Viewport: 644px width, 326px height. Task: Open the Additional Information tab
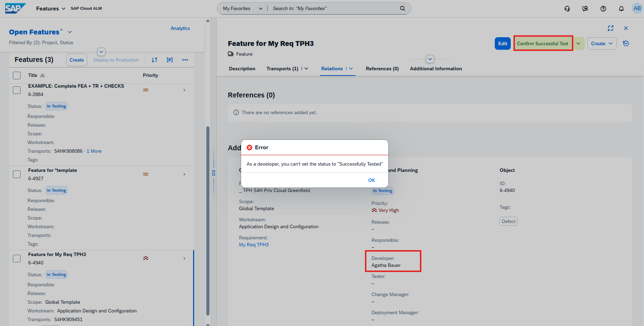click(x=436, y=69)
